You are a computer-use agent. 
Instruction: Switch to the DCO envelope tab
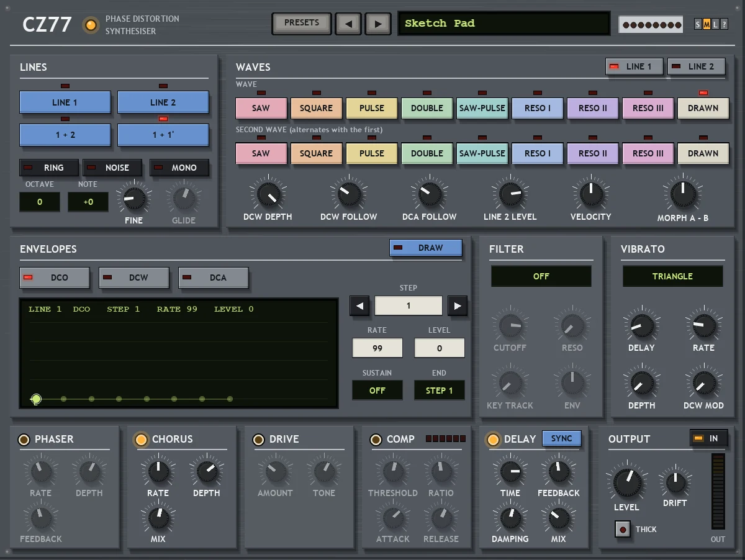pos(55,278)
